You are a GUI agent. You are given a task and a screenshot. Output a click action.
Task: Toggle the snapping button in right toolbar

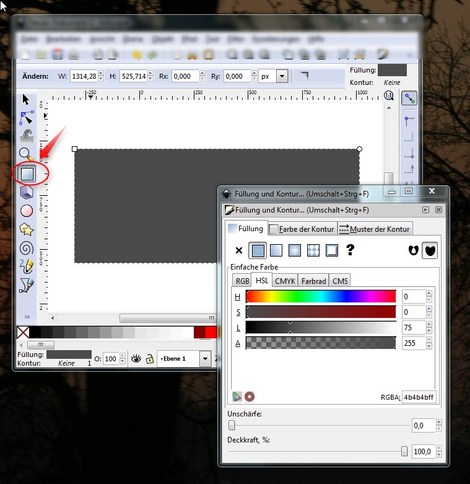click(x=409, y=98)
